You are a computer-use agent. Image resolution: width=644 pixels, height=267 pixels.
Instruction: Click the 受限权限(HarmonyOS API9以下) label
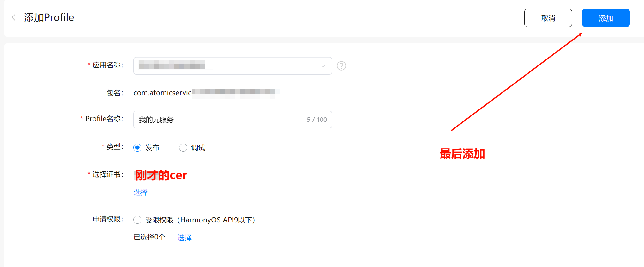(x=200, y=220)
